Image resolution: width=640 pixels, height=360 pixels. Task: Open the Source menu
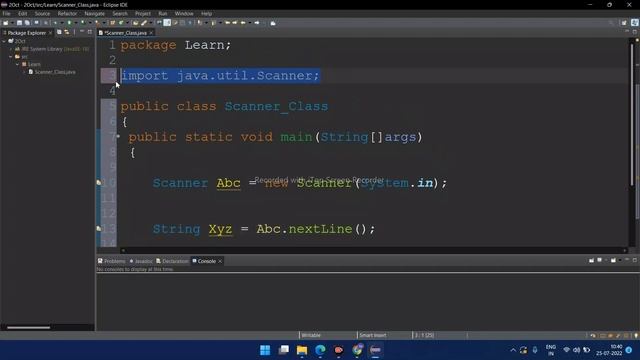[x=42, y=13]
